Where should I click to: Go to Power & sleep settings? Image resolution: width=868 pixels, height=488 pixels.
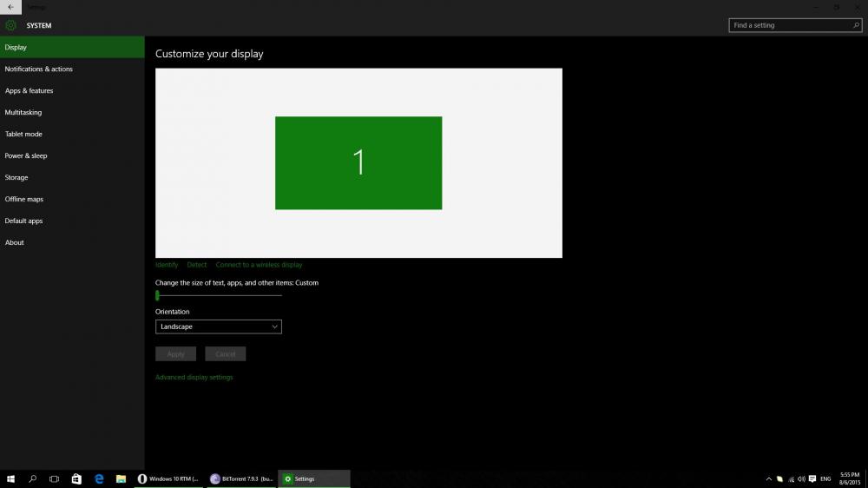(x=26, y=155)
